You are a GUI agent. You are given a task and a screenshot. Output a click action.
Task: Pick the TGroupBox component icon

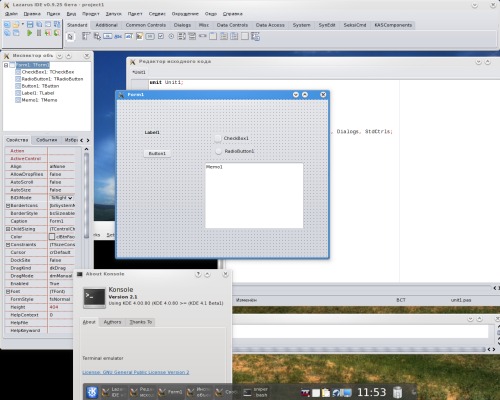(x=213, y=36)
